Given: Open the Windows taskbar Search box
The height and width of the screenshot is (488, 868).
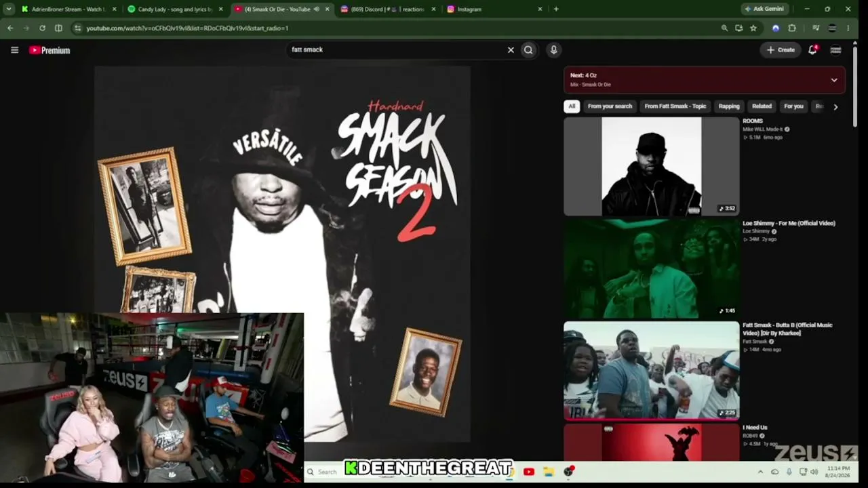Looking at the screenshot, I should click(x=324, y=472).
